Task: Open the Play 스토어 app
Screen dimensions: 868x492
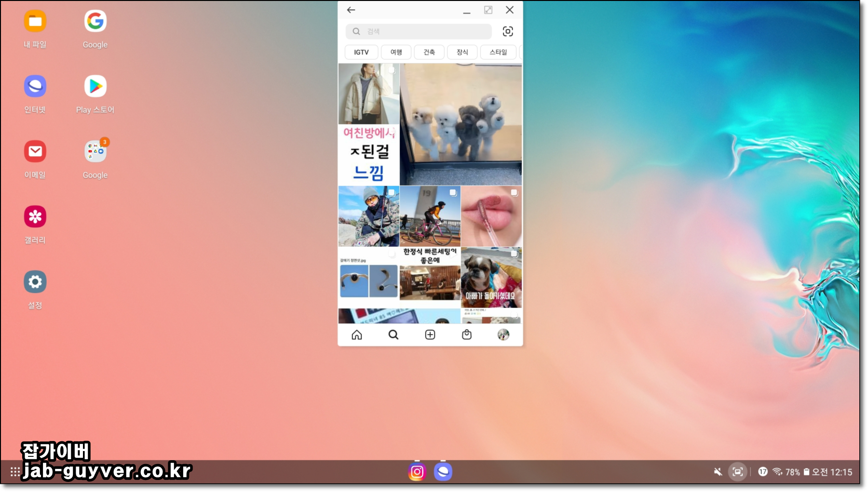Action: click(95, 87)
